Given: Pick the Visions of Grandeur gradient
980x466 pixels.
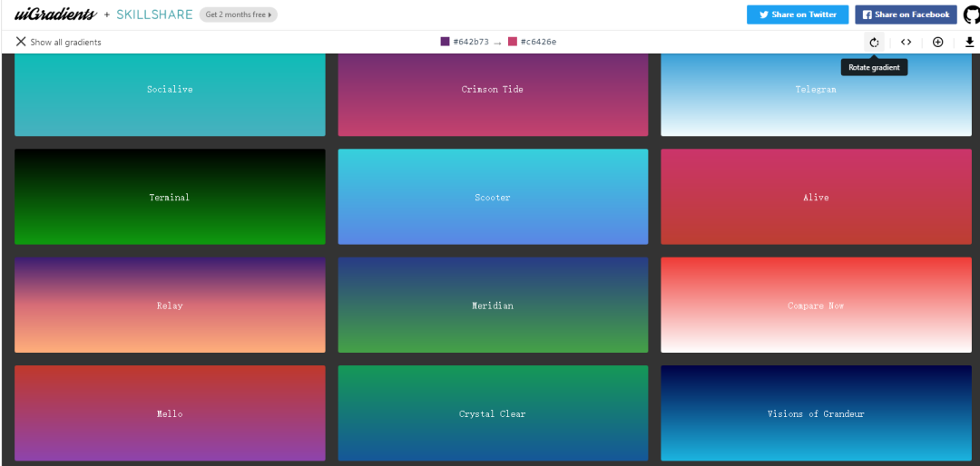Looking at the screenshot, I should [x=816, y=413].
